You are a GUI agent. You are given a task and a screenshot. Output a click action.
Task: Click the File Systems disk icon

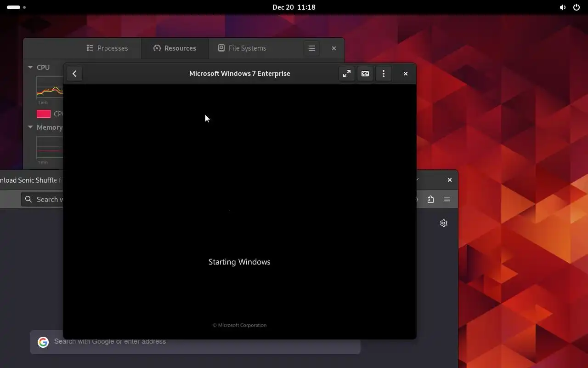(x=221, y=48)
